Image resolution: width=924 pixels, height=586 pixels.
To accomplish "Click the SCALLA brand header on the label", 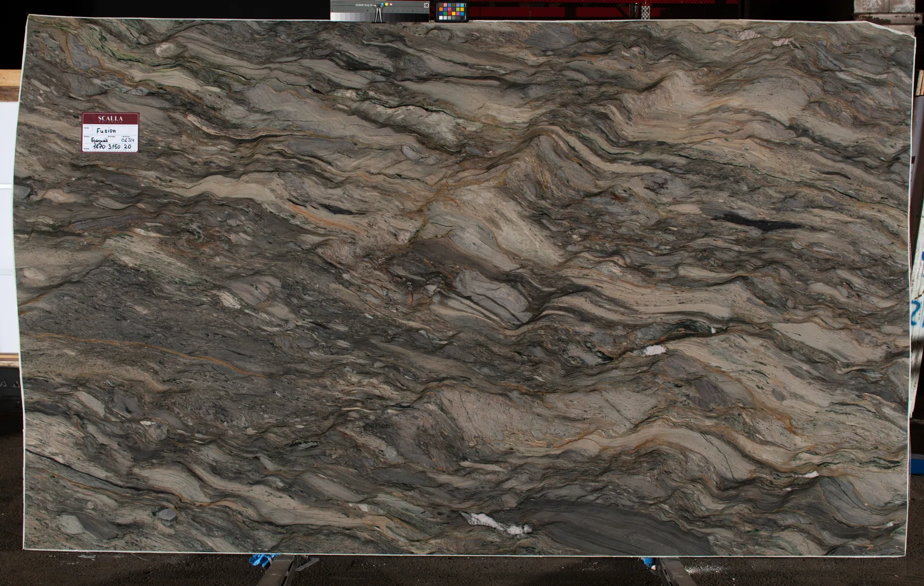I will [110, 119].
